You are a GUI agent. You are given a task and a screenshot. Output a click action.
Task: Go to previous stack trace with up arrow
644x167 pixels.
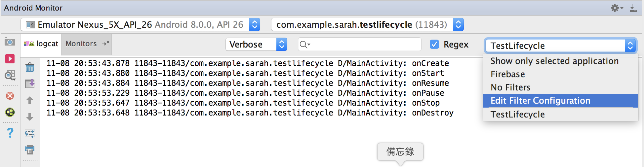tap(30, 100)
